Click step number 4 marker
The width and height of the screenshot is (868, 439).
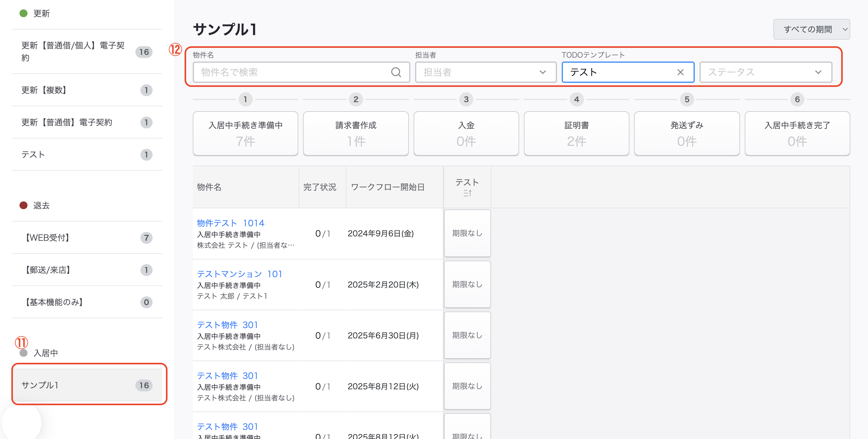[576, 99]
